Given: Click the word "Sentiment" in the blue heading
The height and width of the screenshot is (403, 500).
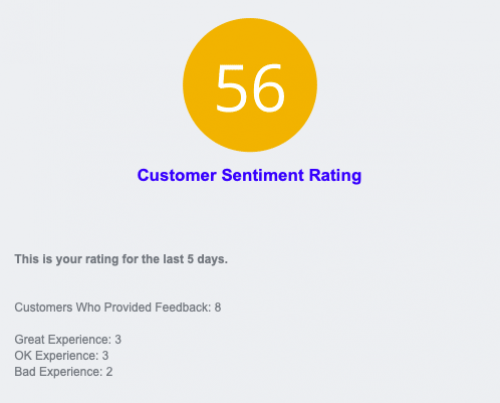Looking at the screenshot, I should tap(263, 175).
